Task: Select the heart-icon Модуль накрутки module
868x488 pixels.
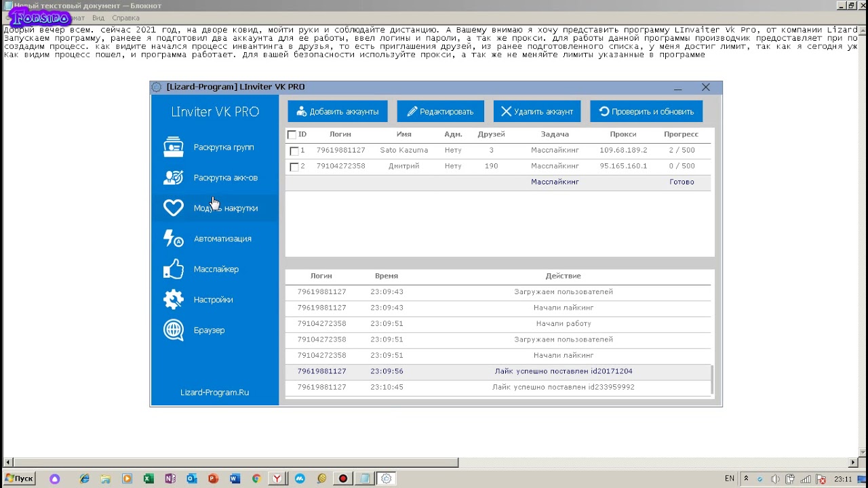Action: click(x=214, y=208)
